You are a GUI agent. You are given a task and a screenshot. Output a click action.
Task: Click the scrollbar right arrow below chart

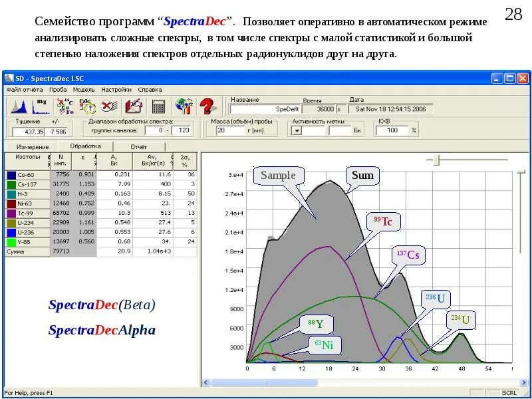click(525, 383)
